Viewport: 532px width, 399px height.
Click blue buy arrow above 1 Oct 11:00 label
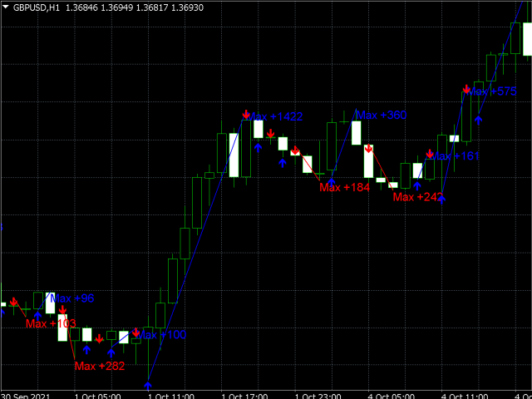[148, 386]
